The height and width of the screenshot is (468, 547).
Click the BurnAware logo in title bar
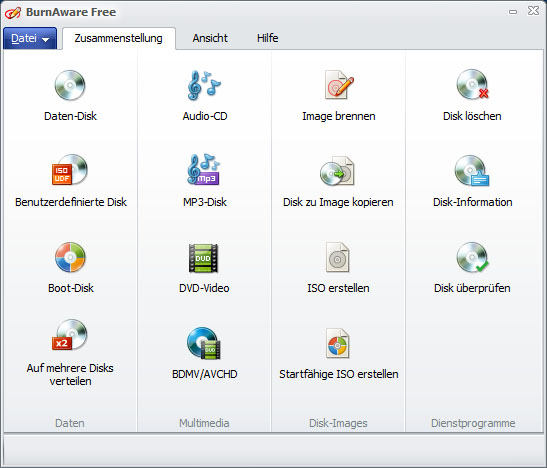13,13
